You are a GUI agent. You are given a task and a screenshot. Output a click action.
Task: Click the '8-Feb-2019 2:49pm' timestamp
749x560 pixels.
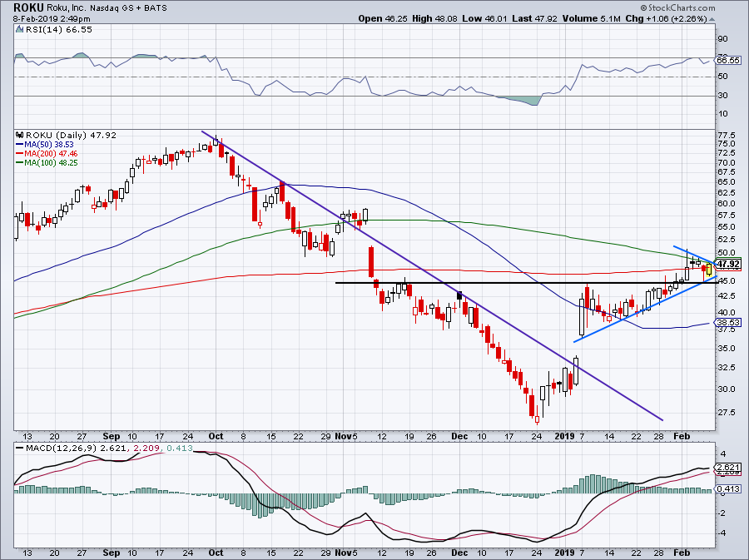(x=52, y=19)
